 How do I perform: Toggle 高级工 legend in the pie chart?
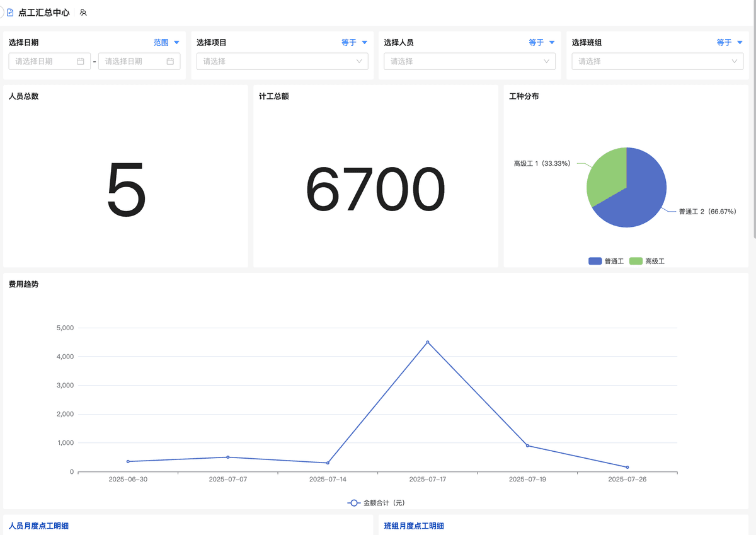647,261
